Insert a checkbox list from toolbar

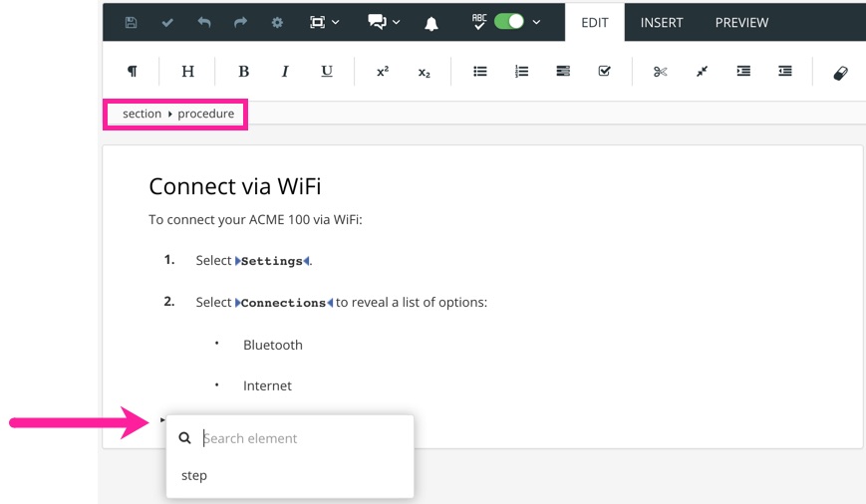point(604,72)
